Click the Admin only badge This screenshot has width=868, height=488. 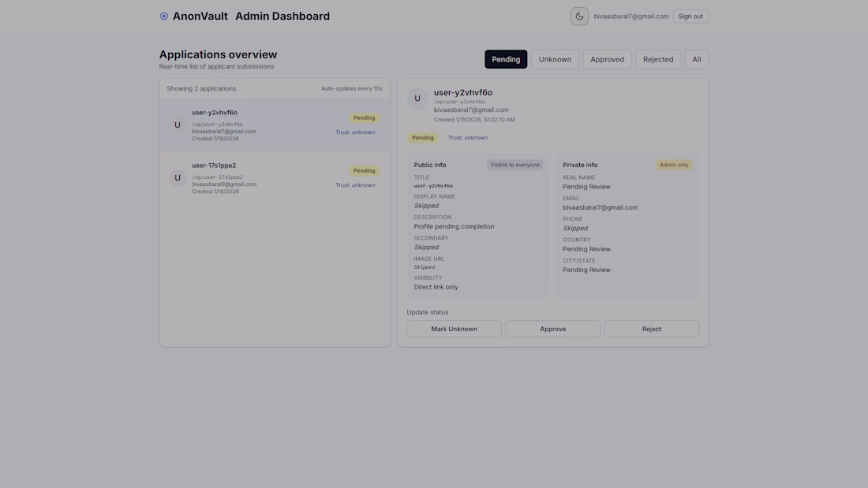[674, 165]
